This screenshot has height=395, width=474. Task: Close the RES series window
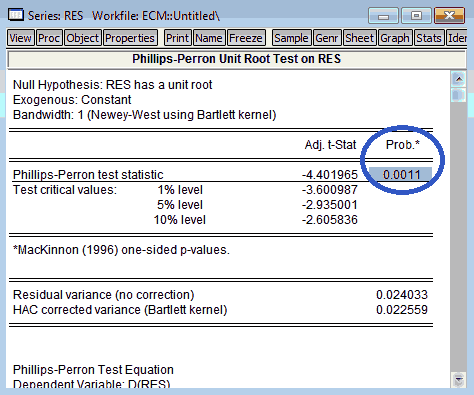449,16
